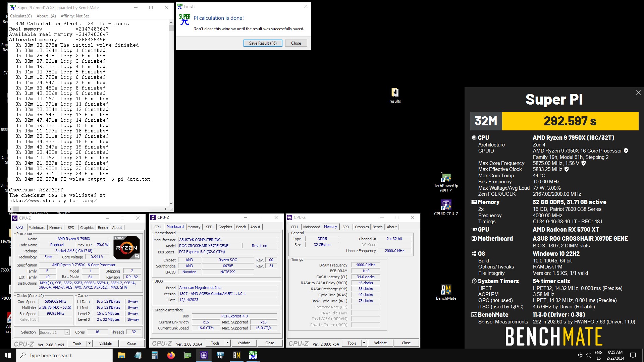This screenshot has width=644, height=362.
Task: Open Calculator from the taskbar
Action: click(154, 355)
